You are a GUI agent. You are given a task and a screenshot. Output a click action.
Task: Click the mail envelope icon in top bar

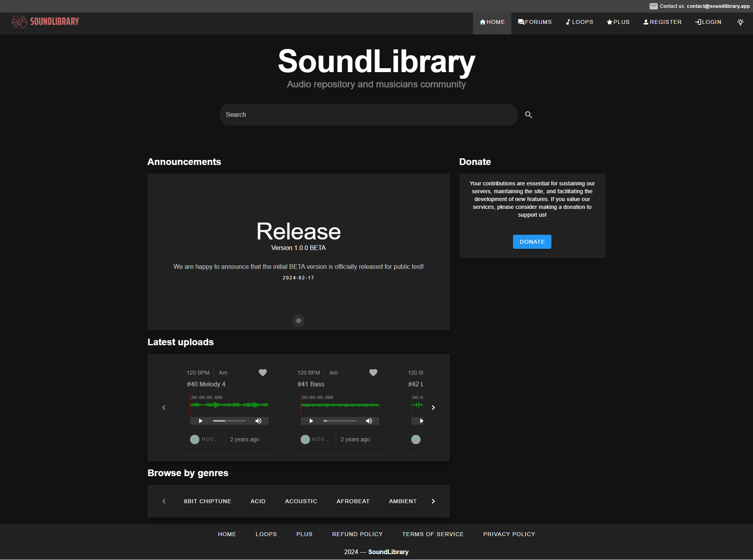tap(653, 6)
